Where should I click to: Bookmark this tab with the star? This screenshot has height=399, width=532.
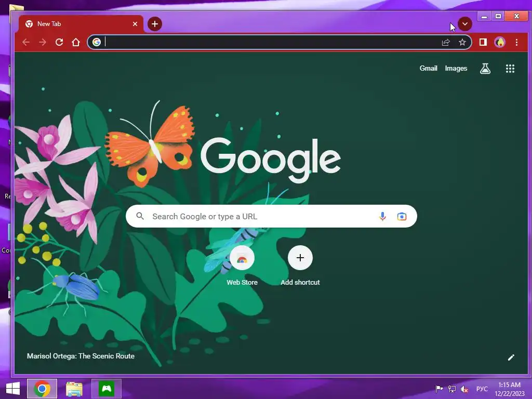[462, 42]
